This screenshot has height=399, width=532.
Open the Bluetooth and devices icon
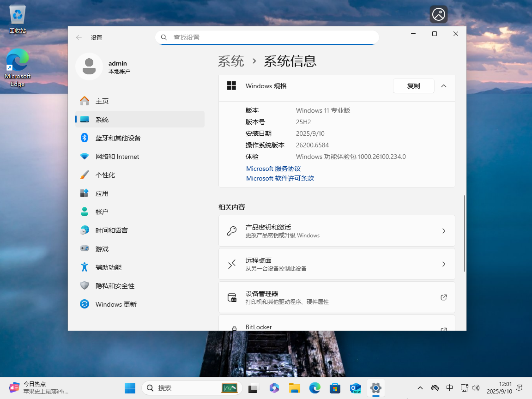[84, 138]
